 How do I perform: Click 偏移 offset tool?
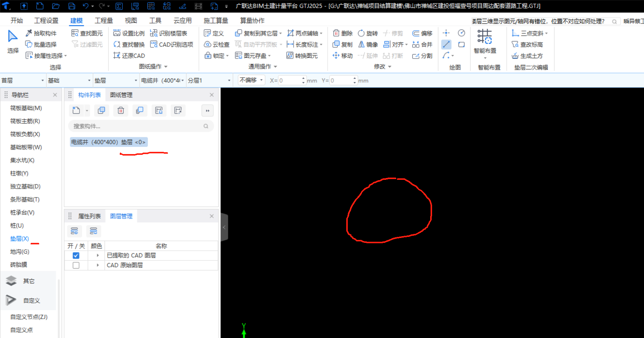(422, 33)
